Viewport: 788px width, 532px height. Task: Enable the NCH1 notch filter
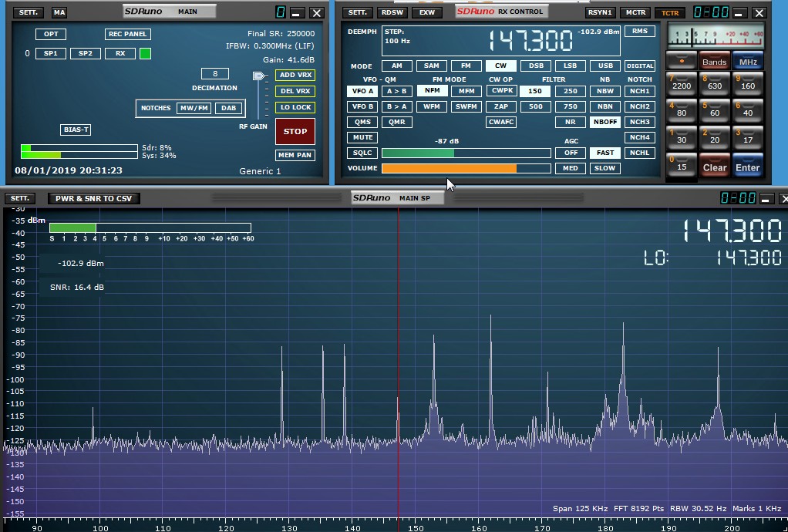tap(640, 91)
